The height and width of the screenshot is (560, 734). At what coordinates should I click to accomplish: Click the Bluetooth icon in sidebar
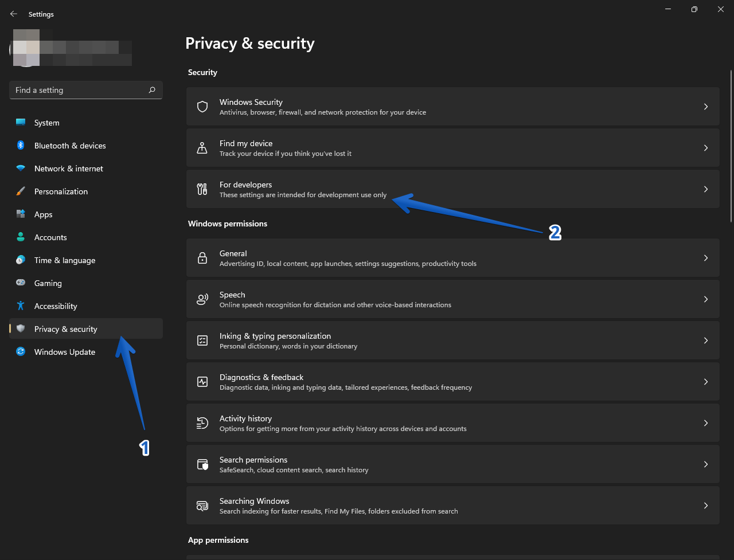coord(21,146)
